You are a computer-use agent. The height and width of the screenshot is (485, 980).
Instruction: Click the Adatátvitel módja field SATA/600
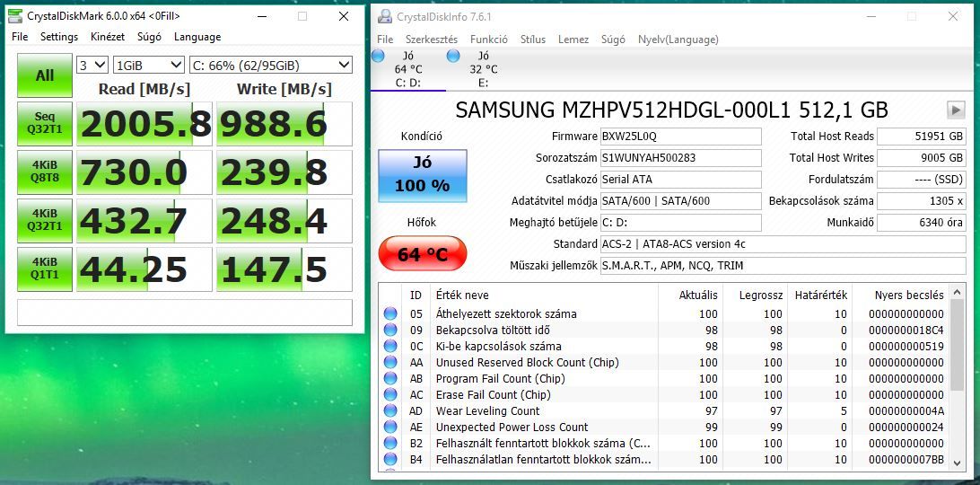pos(680,201)
